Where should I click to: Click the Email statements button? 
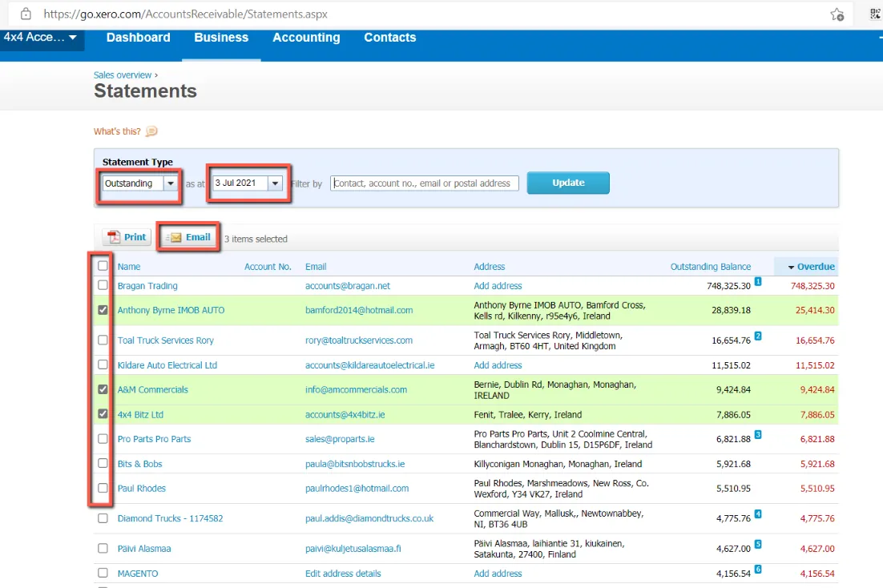click(189, 237)
